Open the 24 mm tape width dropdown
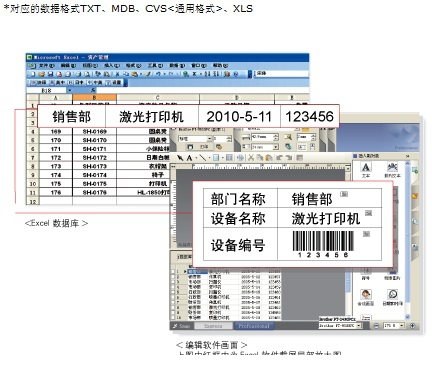The height and width of the screenshot is (369, 432). coord(276,147)
